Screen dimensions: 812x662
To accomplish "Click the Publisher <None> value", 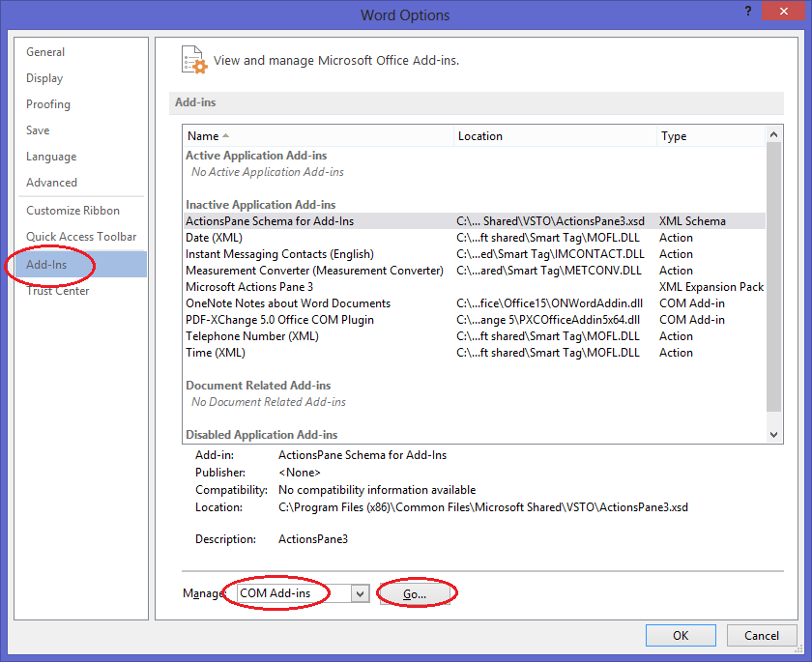I will click(x=300, y=473).
